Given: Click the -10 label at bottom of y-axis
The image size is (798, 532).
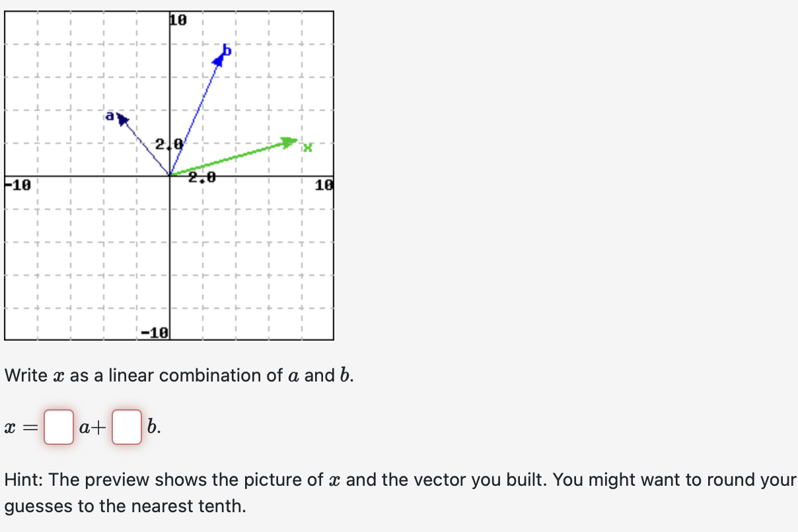Looking at the screenshot, I should (x=153, y=332).
